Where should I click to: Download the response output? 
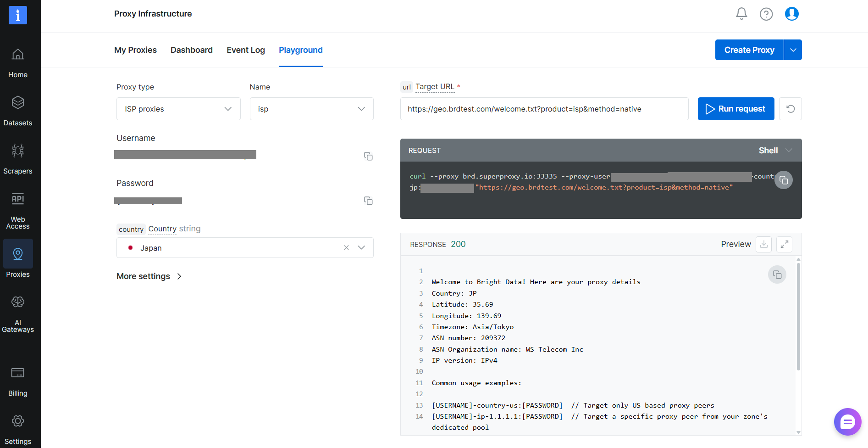(764, 244)
